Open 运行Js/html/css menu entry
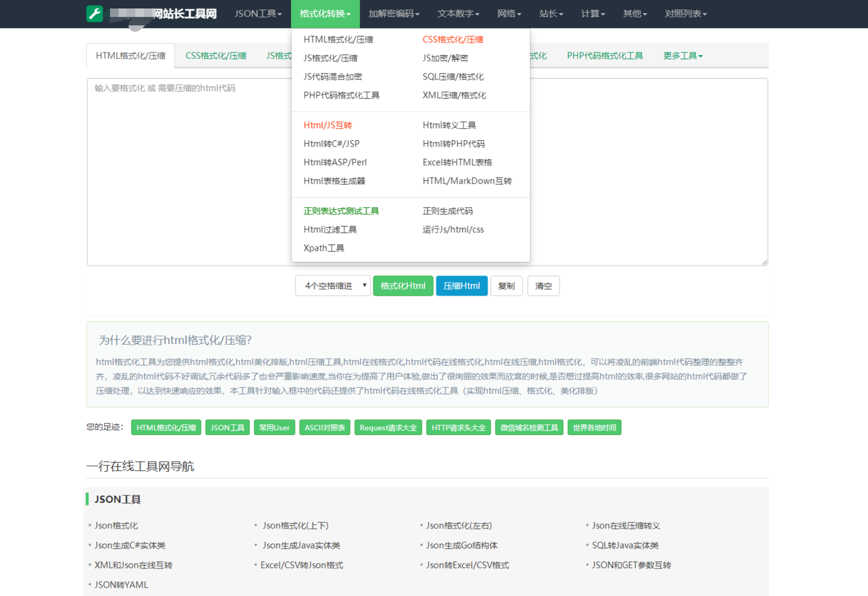The image size is (868, 596). tap(453, 229)
